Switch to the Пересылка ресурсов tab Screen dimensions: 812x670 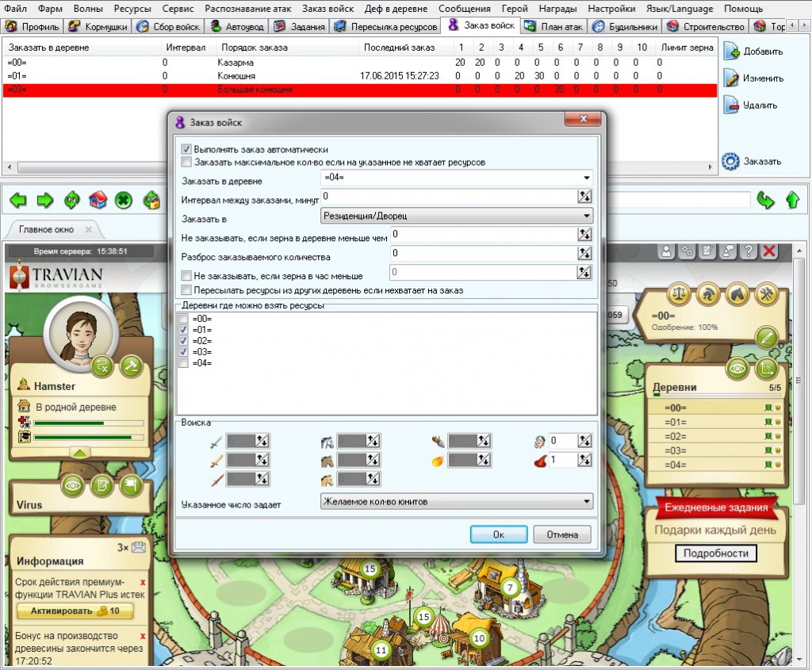[386, 26]
